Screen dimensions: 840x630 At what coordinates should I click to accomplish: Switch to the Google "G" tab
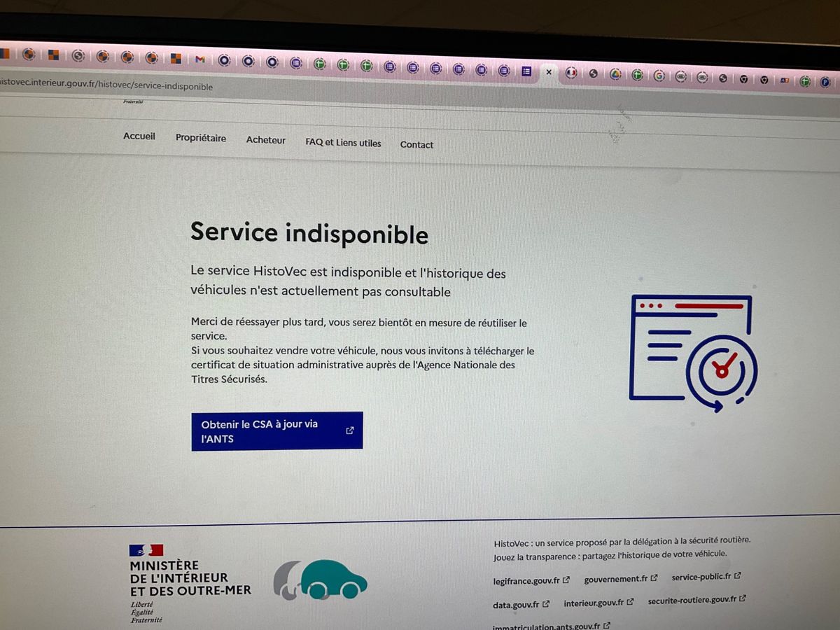click(659, 76)
